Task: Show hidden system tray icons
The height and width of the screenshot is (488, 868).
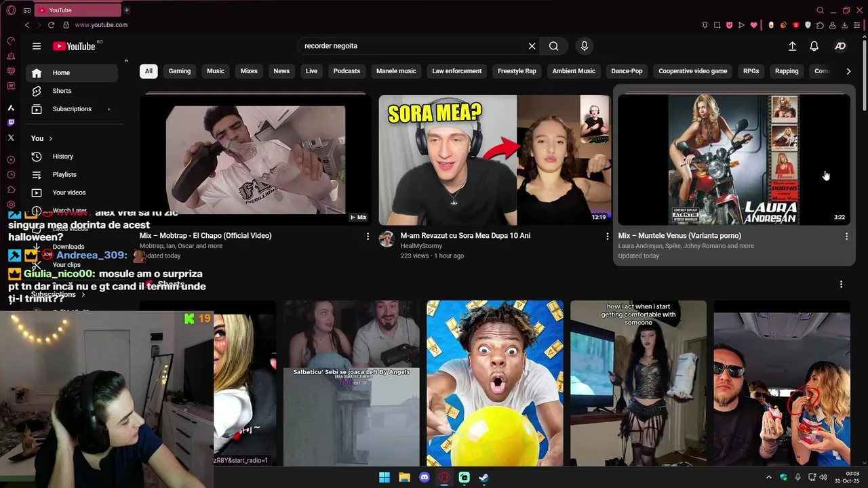Action: [768, 477]
